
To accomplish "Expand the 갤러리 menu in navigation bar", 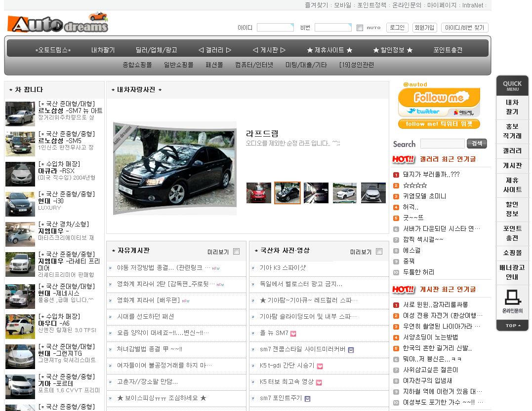I will 214,50.
